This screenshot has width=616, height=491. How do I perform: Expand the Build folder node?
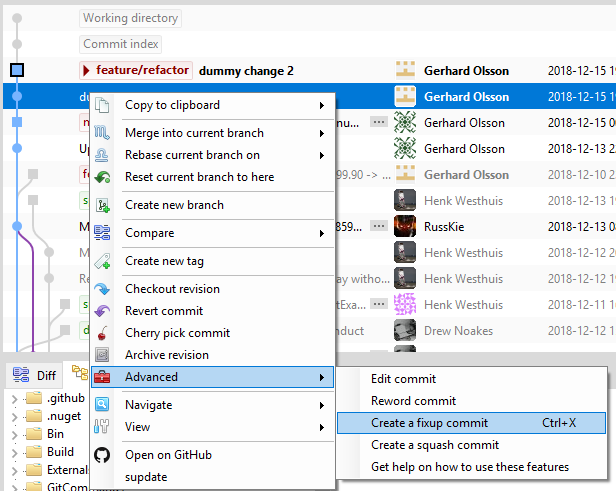tap(15, 453)
